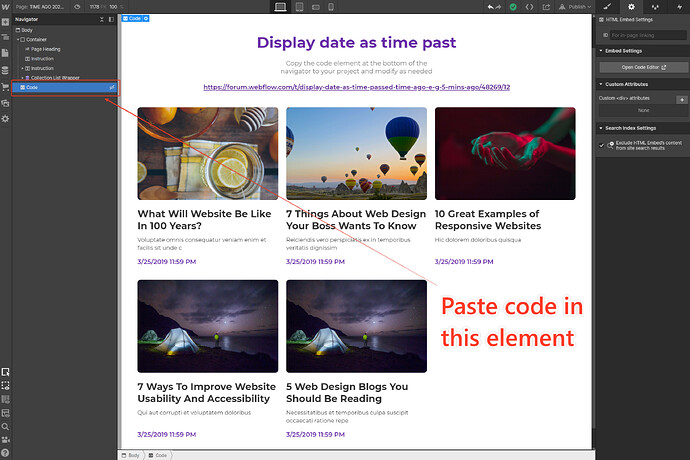Viewport: 690px width, 460px height.
Task: Open the Publish dropdown
Action: [x=575, y=7]
